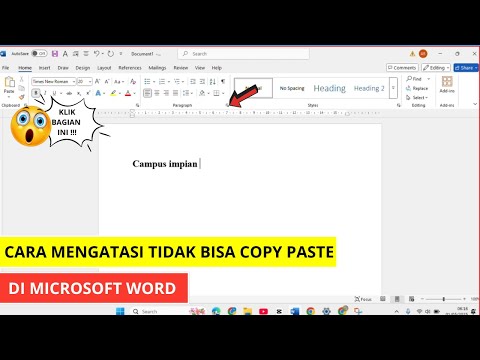
Task: Switch to the Layout tab
Action: pos(104,68)
